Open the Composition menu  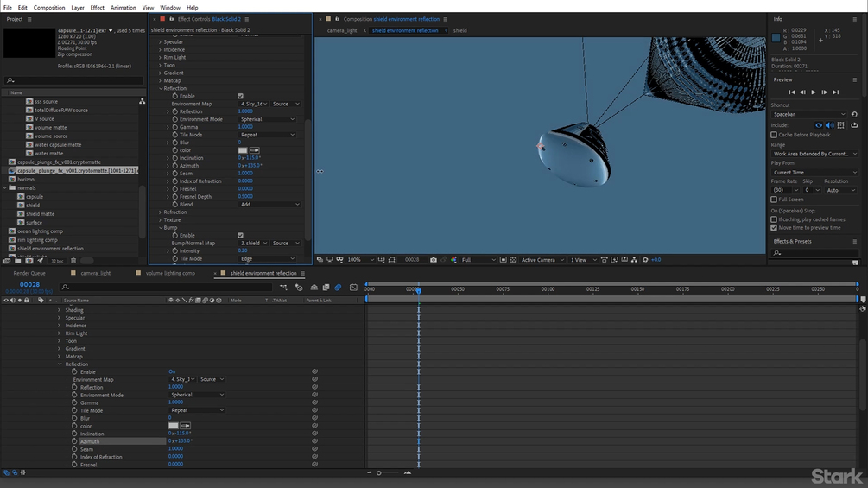[48, 7]
